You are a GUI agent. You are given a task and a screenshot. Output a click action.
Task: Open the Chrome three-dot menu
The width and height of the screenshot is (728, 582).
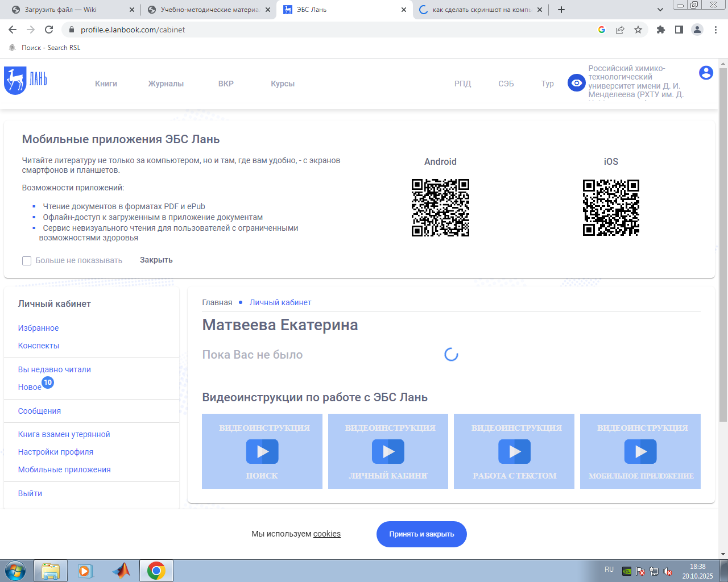[715, 30]
